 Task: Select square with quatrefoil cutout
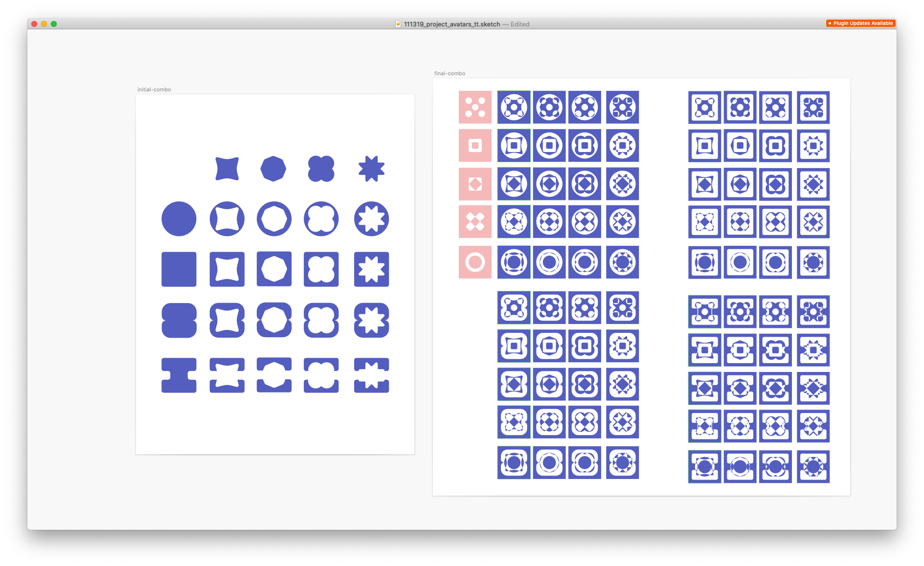click(x=321, y=269)
